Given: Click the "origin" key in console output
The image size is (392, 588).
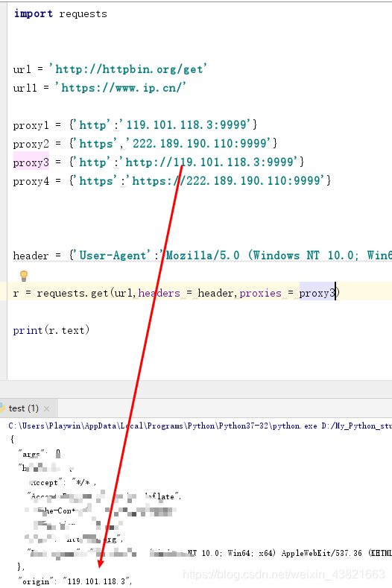Looking at the screenshot, I should coord(34,581).
